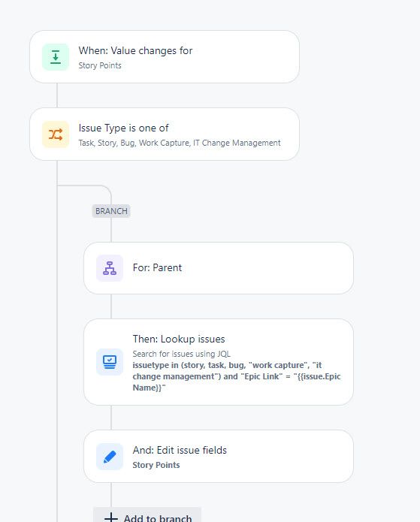Click Add to branch button
Viewport: 420px width, 522px height.
tap(147, 515)
